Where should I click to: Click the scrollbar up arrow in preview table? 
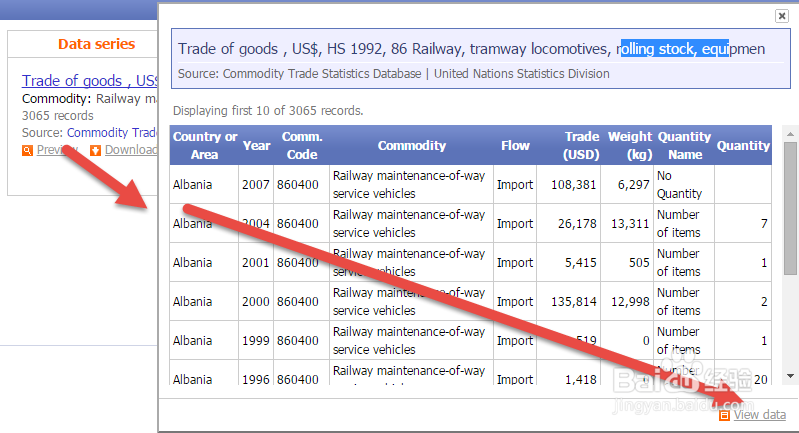point(790,134)
